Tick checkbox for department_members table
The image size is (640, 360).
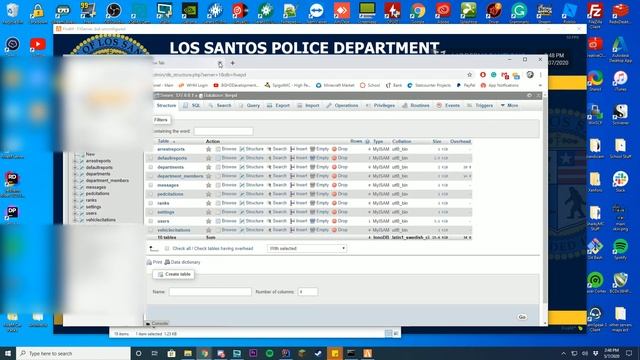click(x=151, y=176)
